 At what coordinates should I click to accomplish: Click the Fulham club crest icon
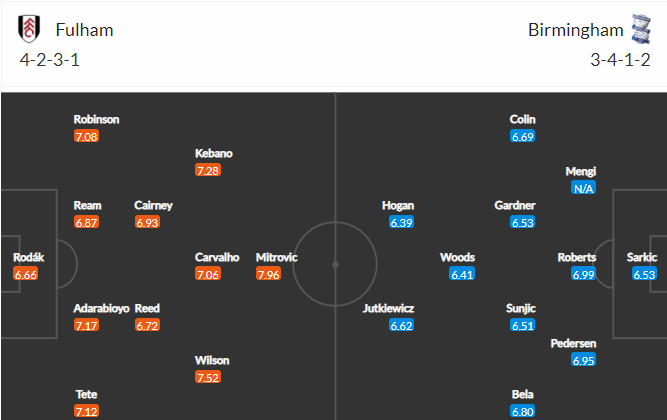(x=29, y=29)
